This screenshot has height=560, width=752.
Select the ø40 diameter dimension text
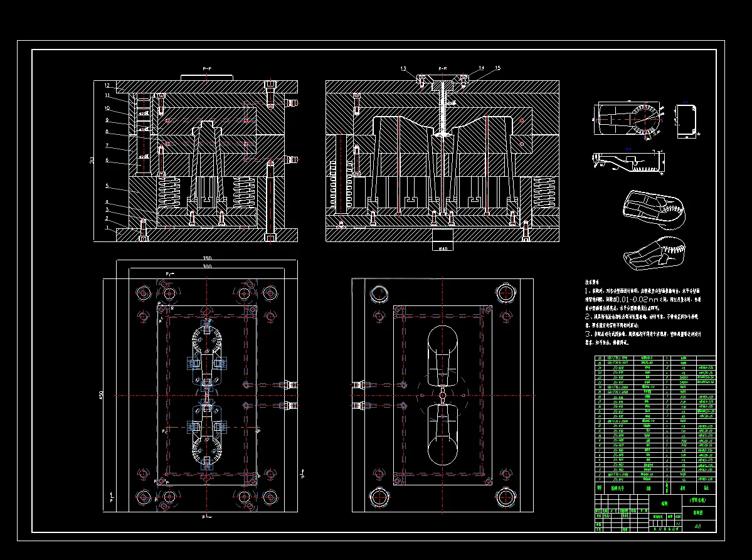click(x=443, y=248)
